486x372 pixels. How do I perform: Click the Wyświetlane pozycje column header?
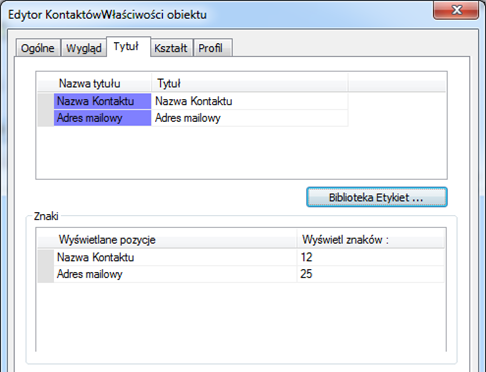(x=167, y=240)
